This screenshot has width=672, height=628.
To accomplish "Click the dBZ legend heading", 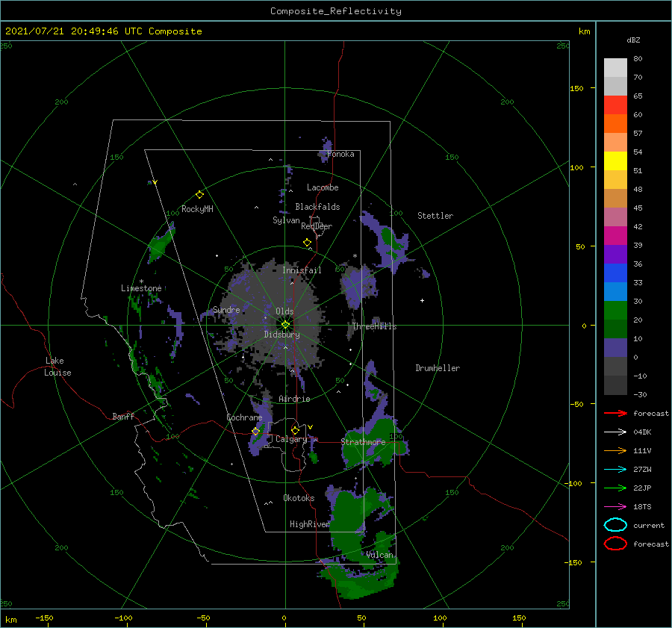I will tap(633, 40).
